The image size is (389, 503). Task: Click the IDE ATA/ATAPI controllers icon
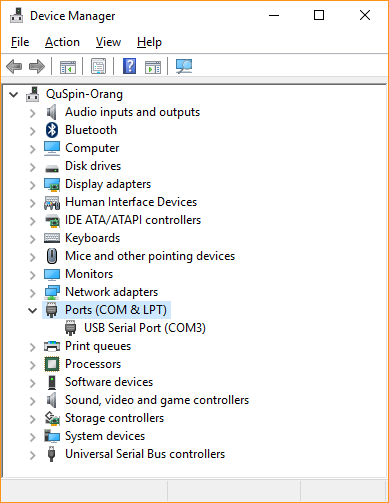[x=52, y=220]
